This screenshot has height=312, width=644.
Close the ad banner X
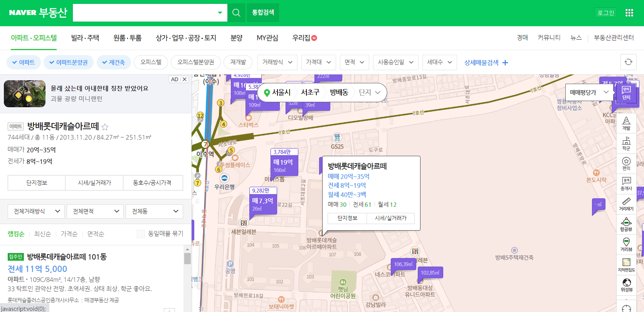coord(185,79)
